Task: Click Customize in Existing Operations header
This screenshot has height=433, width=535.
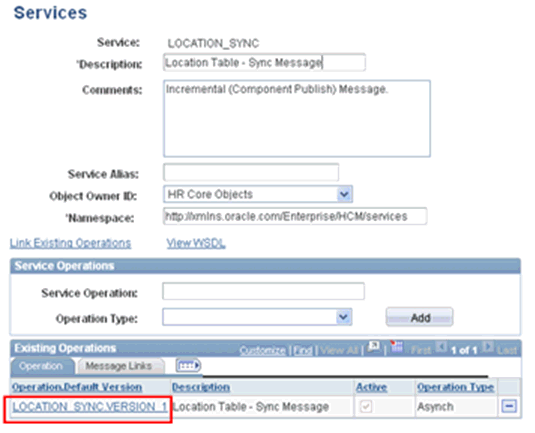Action: coord(262,350)
